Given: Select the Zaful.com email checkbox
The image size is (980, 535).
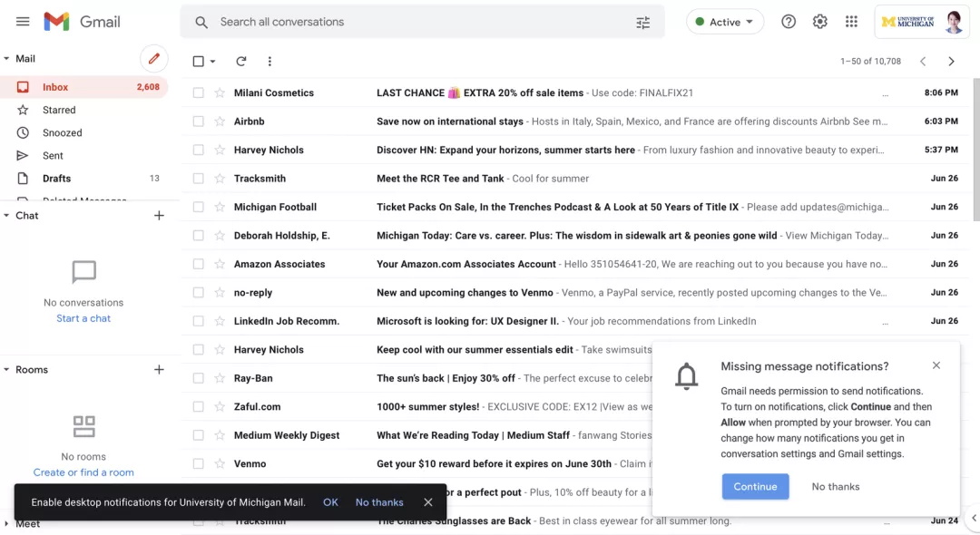Looking at the screenshot, I should [198, 406].
